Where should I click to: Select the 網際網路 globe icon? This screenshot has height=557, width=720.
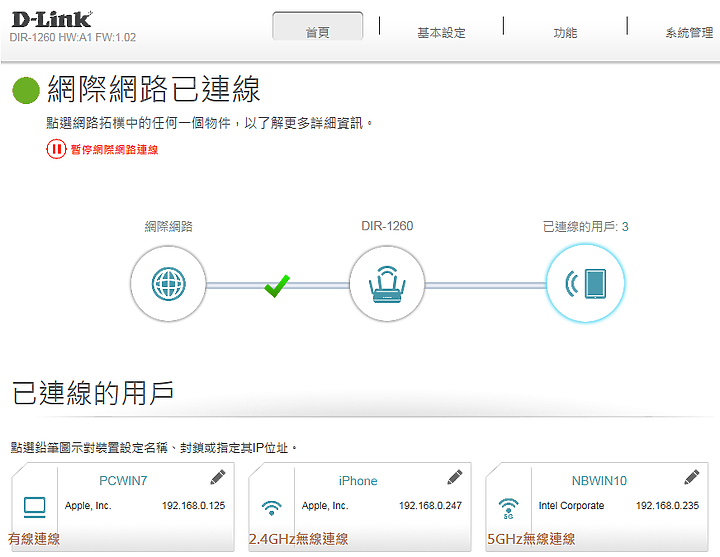point(169,284)
